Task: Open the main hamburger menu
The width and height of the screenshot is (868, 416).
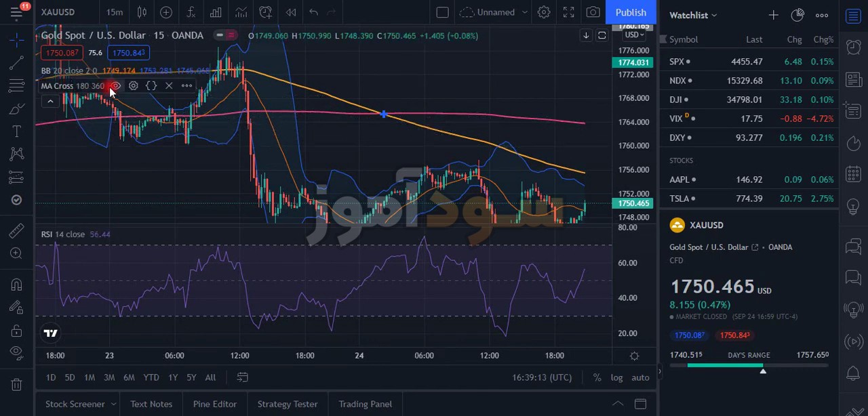Action: pos(16,12)
